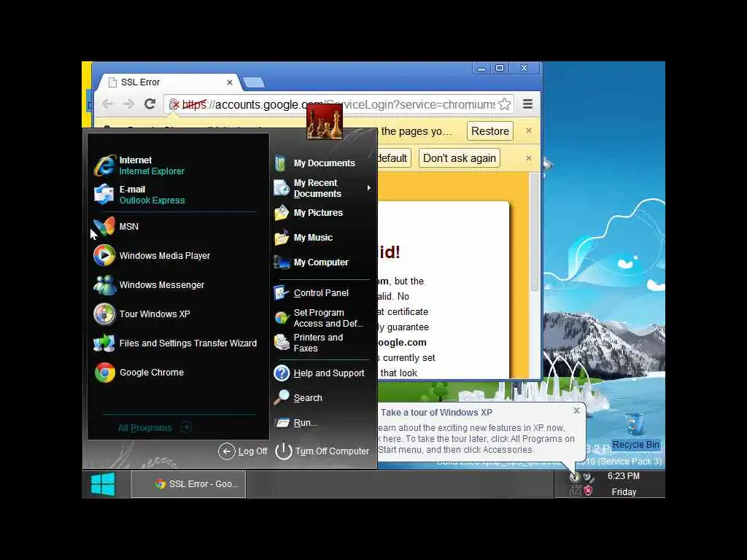The height and width of the screenshot is (560, 747).
Task: Dismiss the Restore infobar
Action: pyautogui.click(x=529, y=131)
